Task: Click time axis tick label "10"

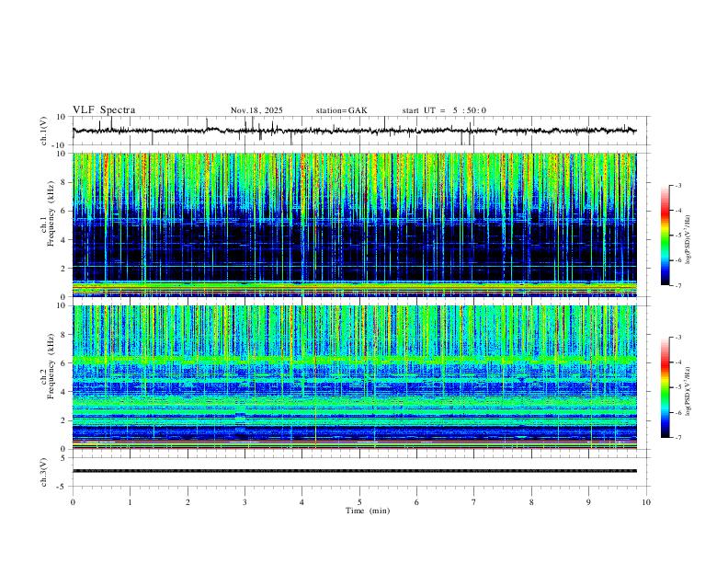Action: 646,502
